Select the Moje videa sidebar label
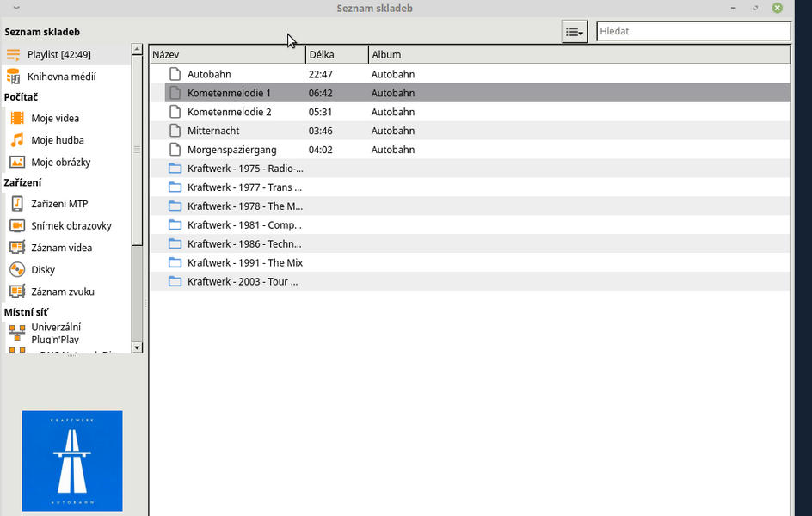Viewport: 812px width, 516px height. 55,118
